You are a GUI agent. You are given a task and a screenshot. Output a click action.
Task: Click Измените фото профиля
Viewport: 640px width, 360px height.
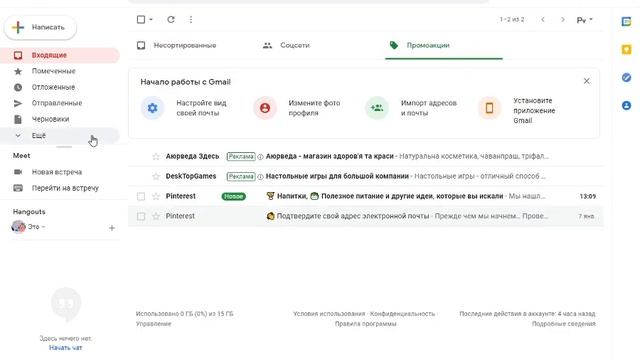[x=314, y=108]
